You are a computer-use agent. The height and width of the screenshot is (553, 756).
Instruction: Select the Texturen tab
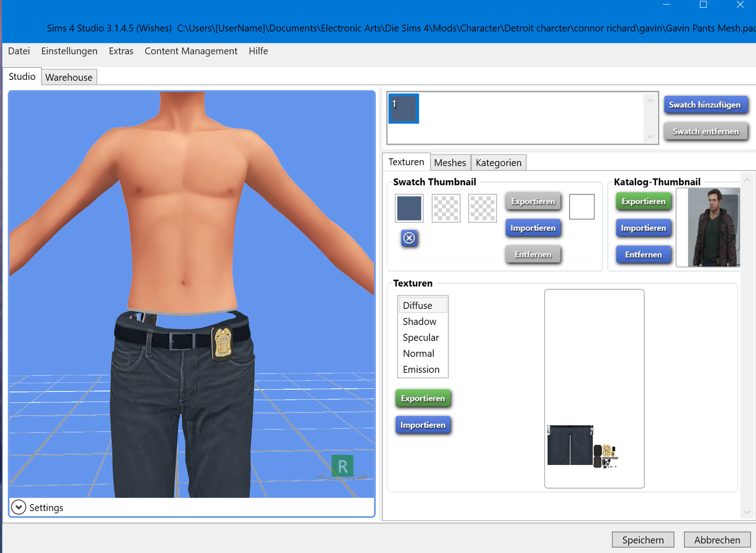coord(406,162)
